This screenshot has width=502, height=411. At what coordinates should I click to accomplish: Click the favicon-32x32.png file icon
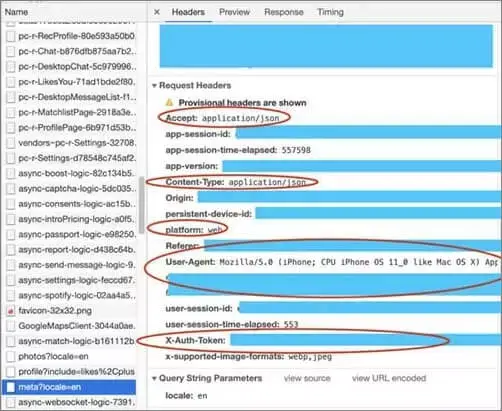11,311
